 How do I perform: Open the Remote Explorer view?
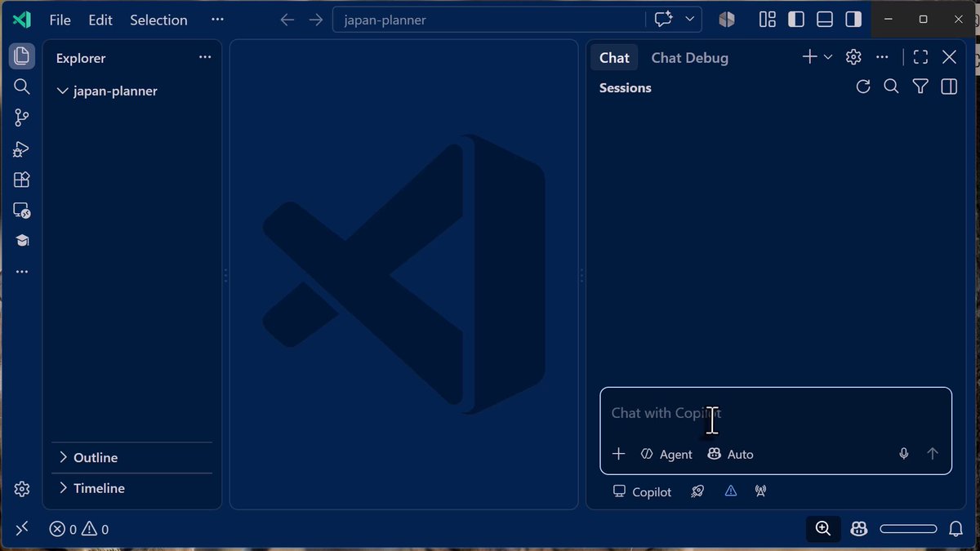pos(22,211)
